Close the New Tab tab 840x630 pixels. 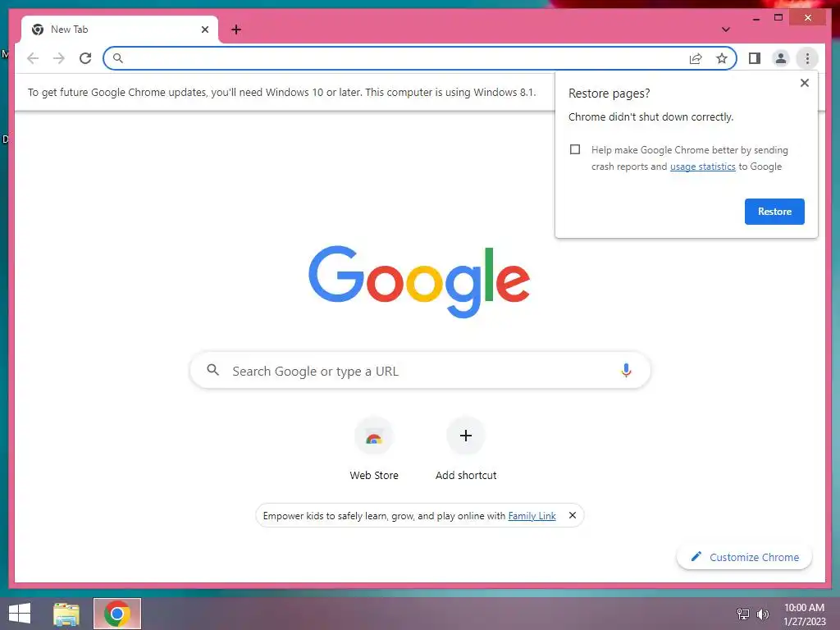[204, 30]
